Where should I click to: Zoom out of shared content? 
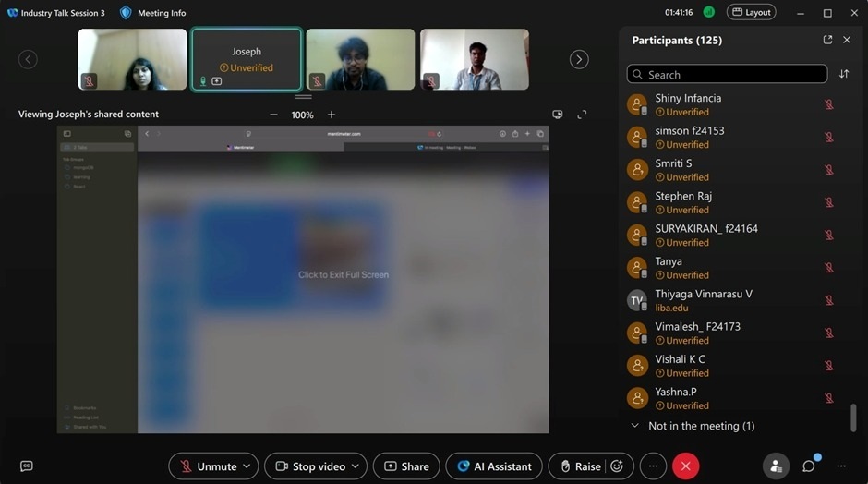(273, 115)
